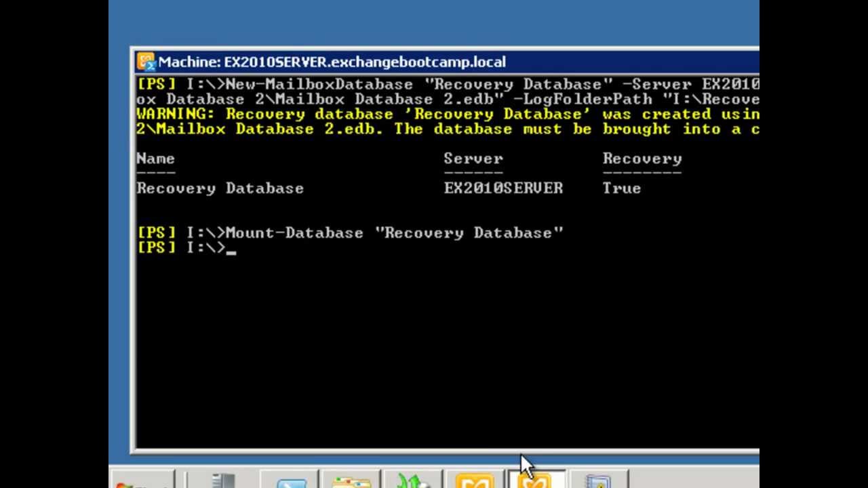The image size is (868, 488).
Task: Click the yellow 'WARNING: Recovery database' line
Action: click(x=448, y=114)
